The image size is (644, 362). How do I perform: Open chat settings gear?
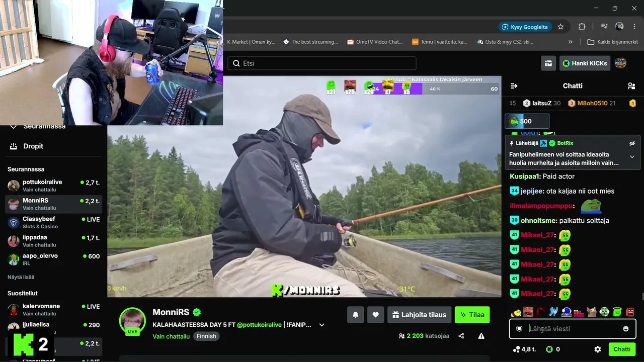[598, 349]
